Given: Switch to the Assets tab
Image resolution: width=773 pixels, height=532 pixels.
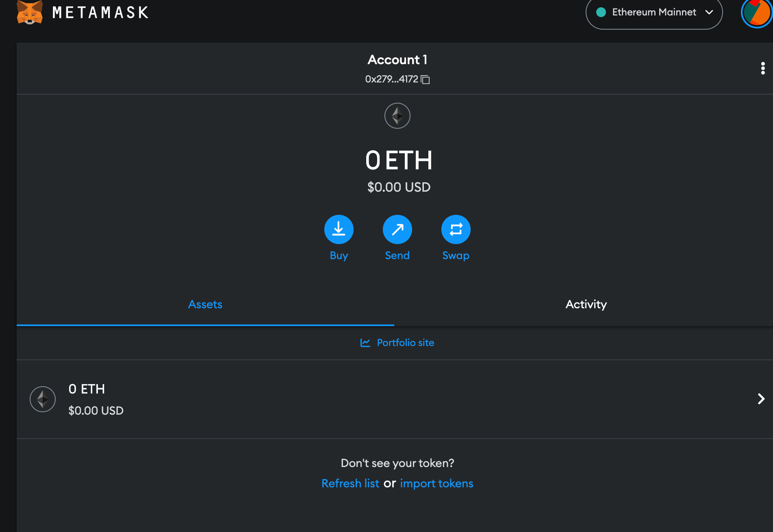Looking at the screenshot, I should pos(205,304).
